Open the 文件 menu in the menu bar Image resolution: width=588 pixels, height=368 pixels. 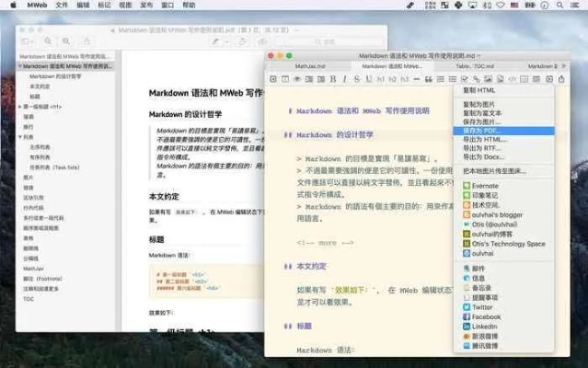[x=61, y=6]
